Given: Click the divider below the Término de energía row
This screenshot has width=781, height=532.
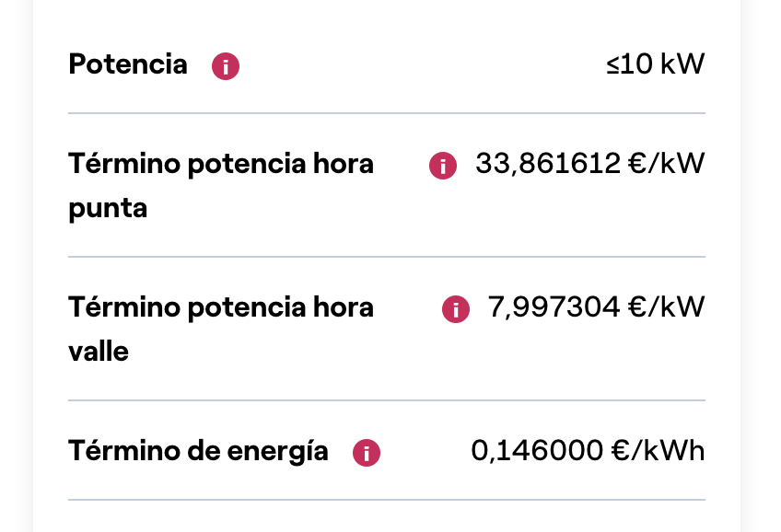Looking at the screenshot, I should point(387,500).
